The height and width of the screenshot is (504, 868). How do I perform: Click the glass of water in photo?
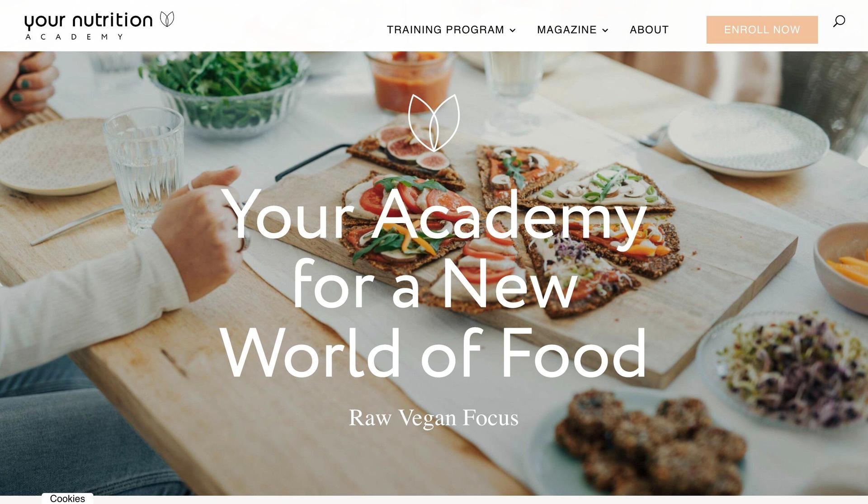143,169
